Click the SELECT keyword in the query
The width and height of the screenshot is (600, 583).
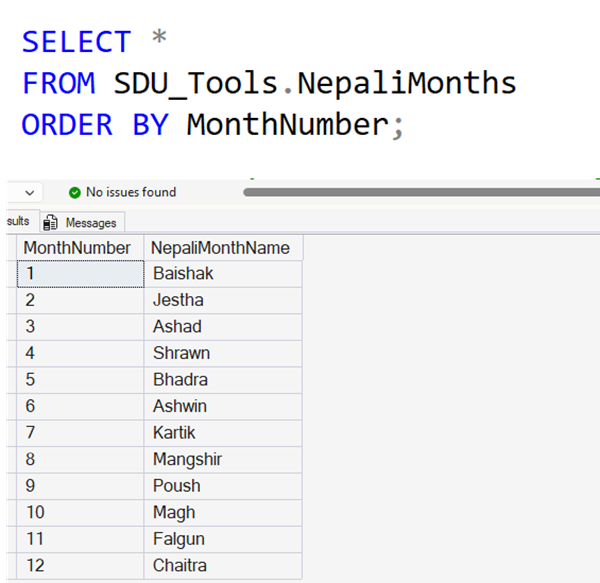tap(77, 42)
